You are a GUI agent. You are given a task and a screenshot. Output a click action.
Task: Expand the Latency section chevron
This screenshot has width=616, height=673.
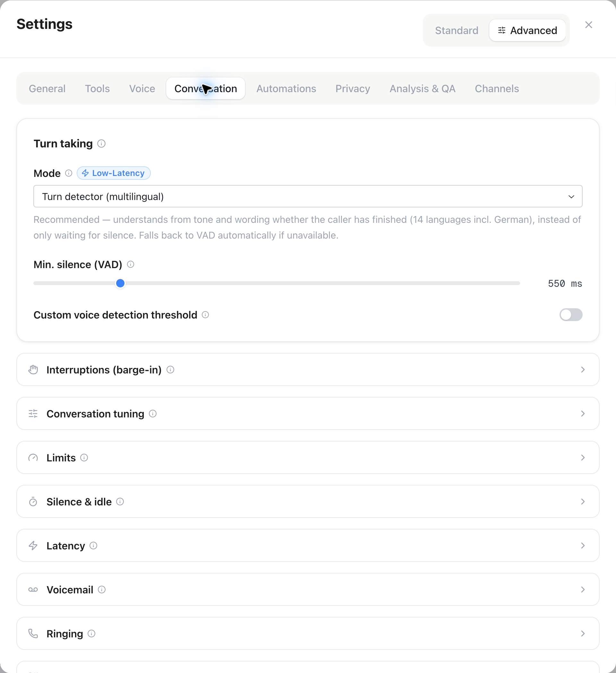coord(583,546)
